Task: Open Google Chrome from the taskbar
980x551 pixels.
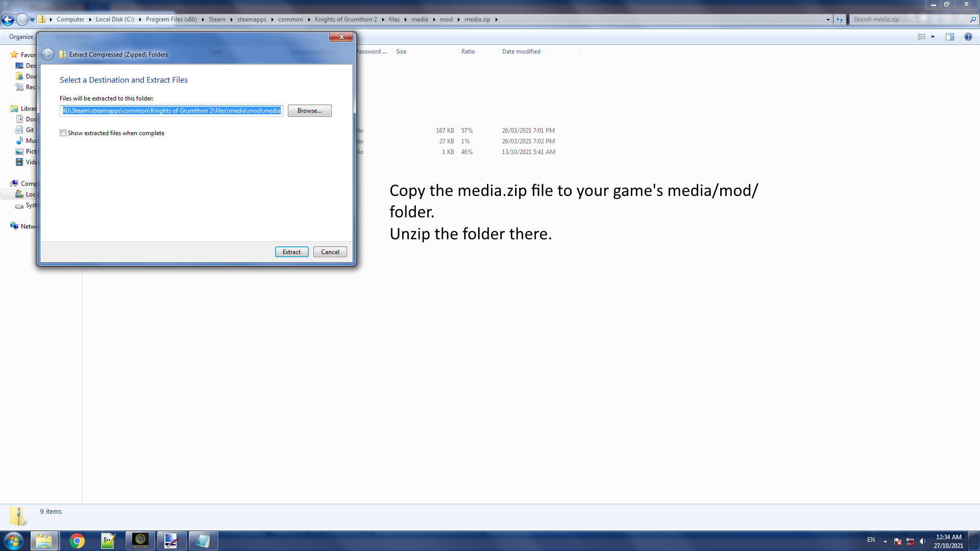Action: pyautogui.click(x=77, y=541)
